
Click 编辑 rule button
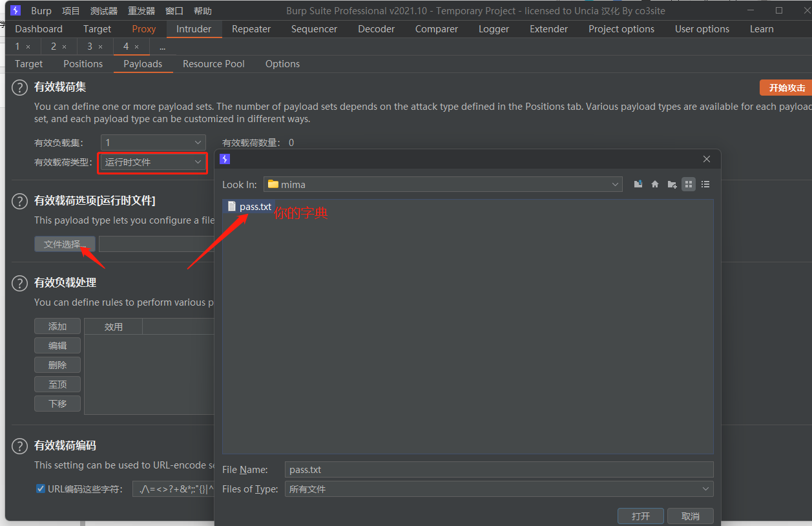tap(57, 346)
